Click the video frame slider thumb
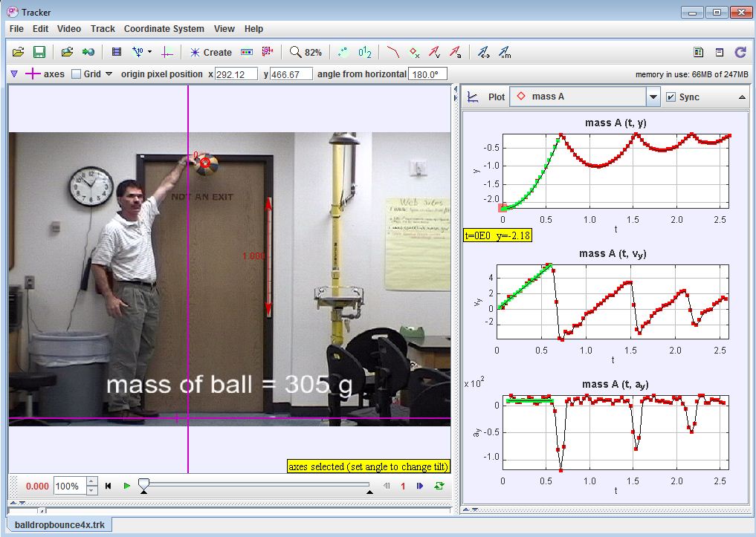The image size is (756, 537). point(143,484)
